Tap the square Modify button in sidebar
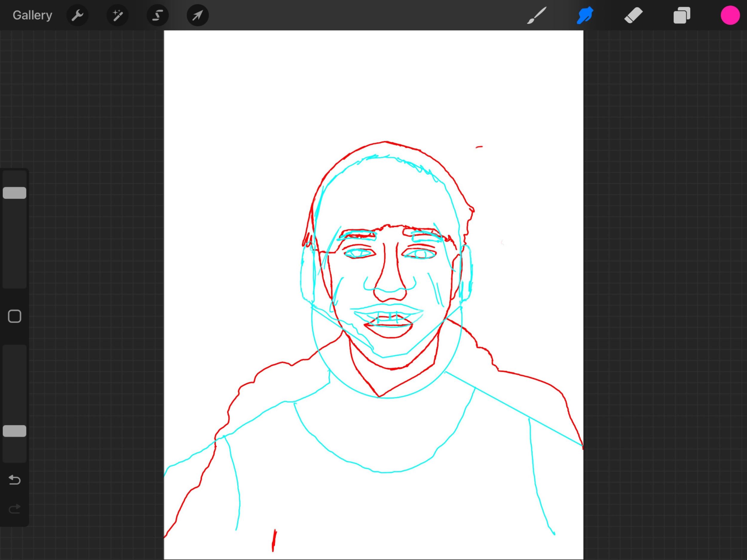 tap(15, 316)
